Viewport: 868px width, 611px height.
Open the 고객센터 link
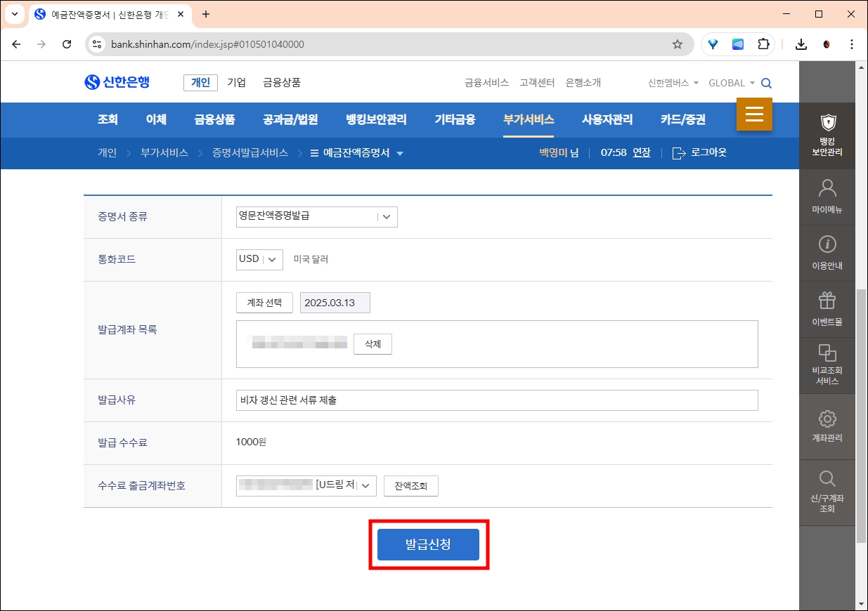(x=537, y=83)
